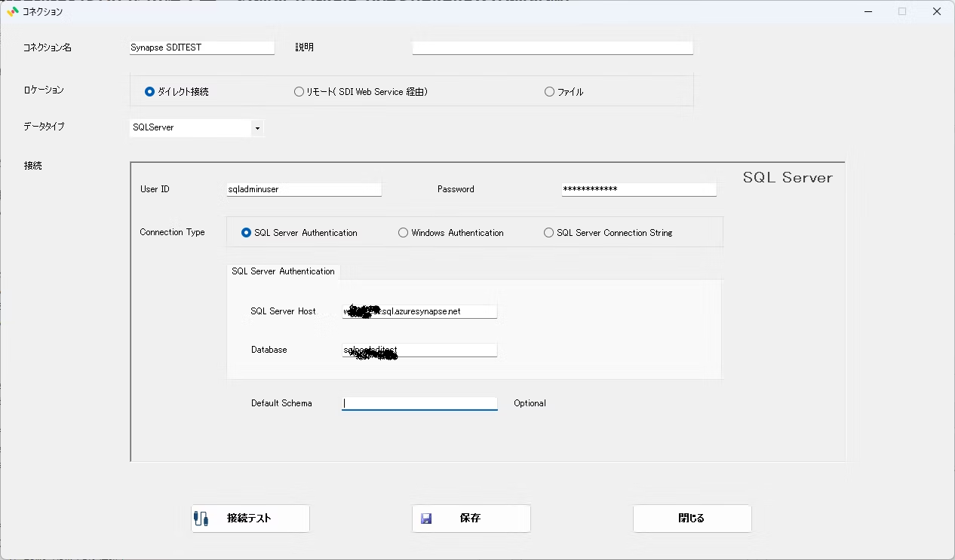Click the 説明 label
This screenshot has width=955, height=560.
tap(304, 47)
